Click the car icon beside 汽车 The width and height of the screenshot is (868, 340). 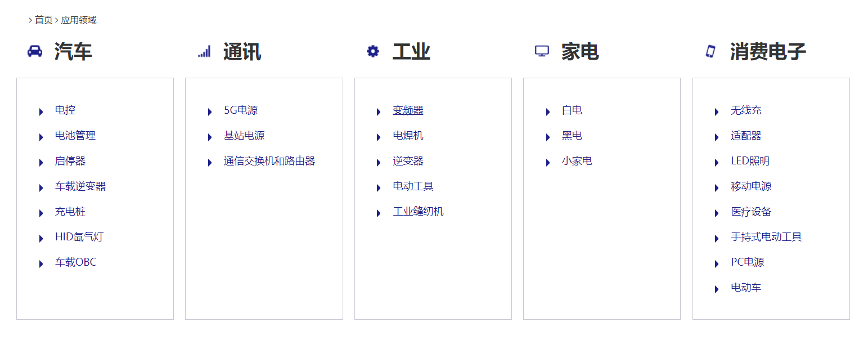[35, 51]
